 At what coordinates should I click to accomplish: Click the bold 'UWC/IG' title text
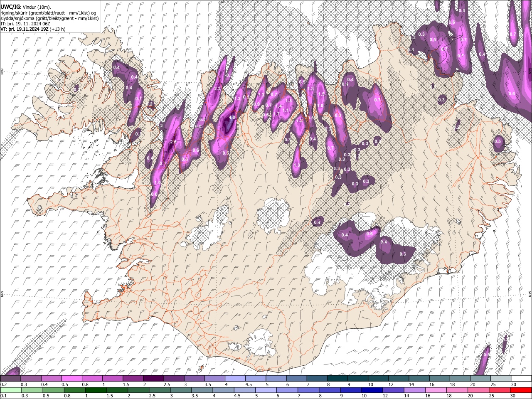tap(10, 7)
